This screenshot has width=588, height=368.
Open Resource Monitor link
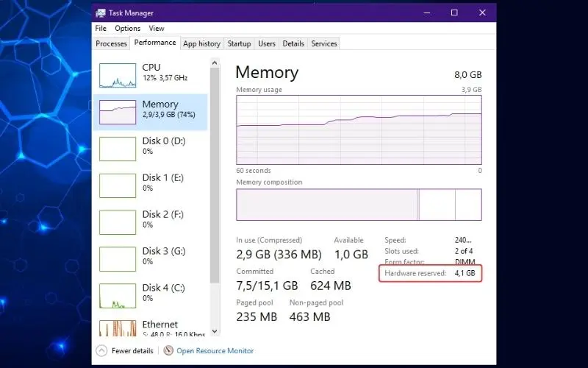(215, 351)
